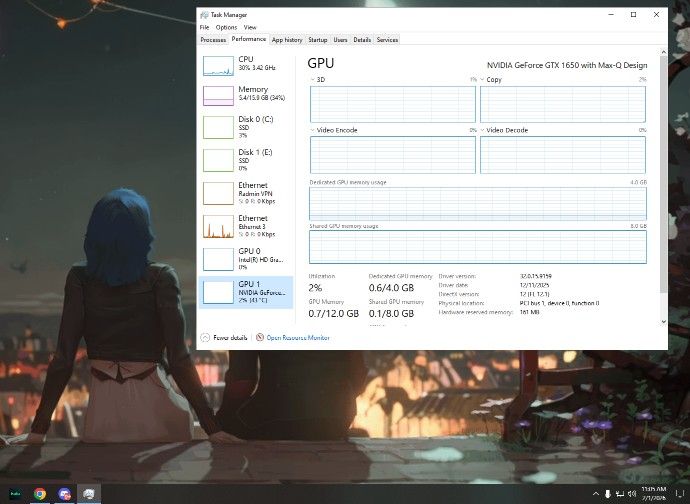Switch to the App history tab

coord(287,40)
